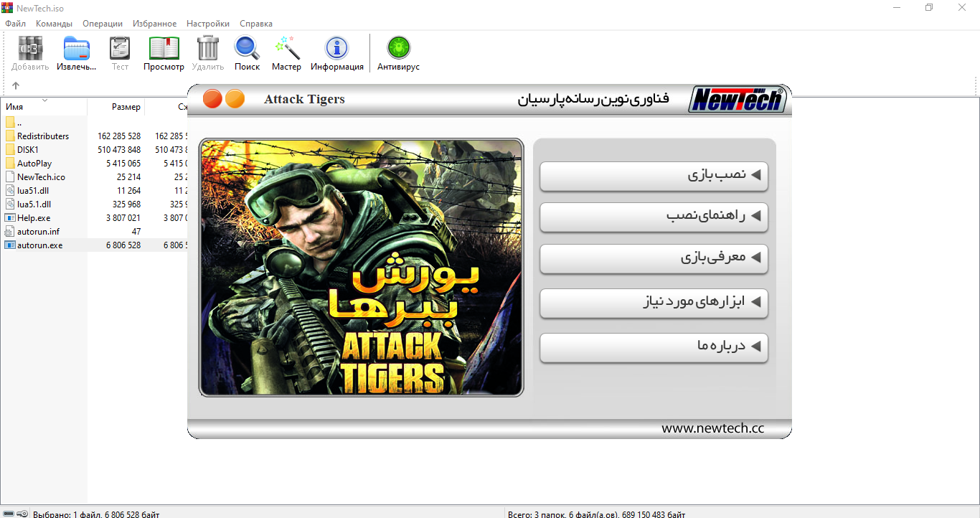Launch the Мастер (Wizard) wand icon
980x518 pixels.
click(x=286, y=49)
